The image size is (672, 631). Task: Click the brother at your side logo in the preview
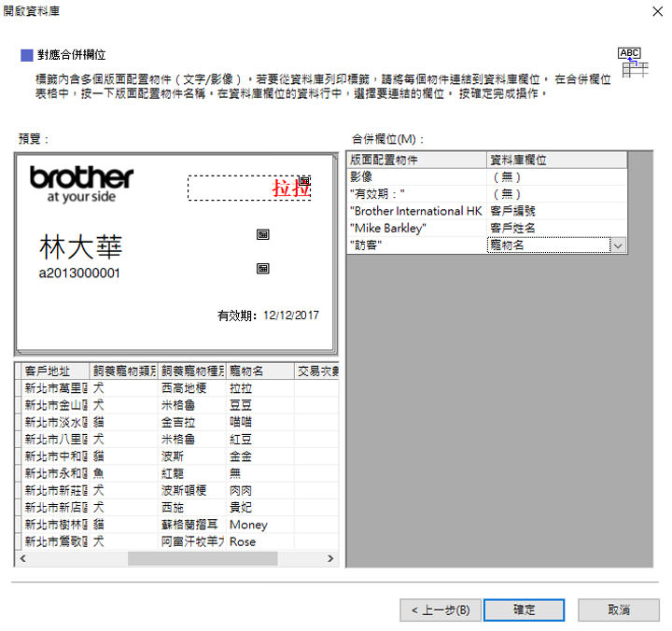[81, 184]
